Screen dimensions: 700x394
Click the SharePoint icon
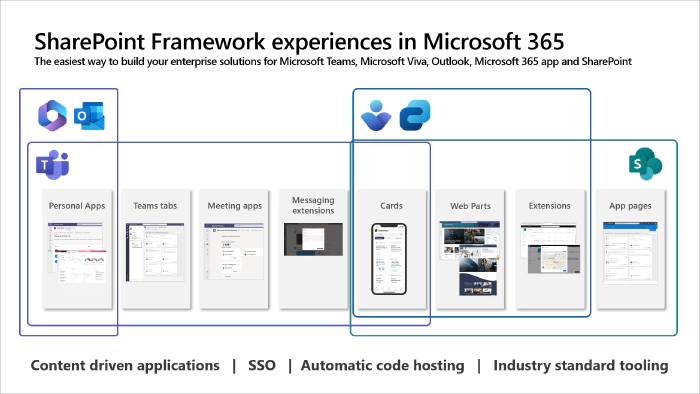click(x=645, y=164)
